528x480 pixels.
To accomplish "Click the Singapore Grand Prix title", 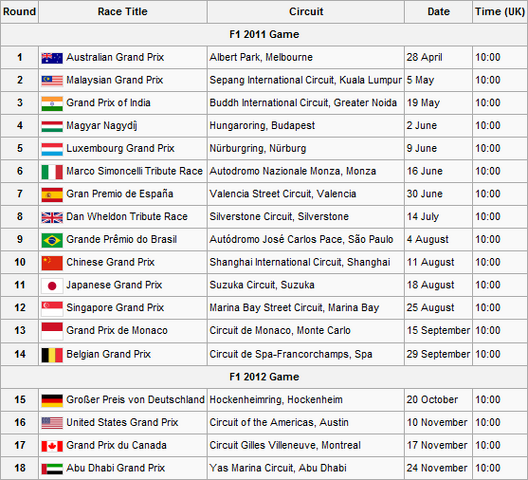I will pyautogui.click(x=115, y=308).
